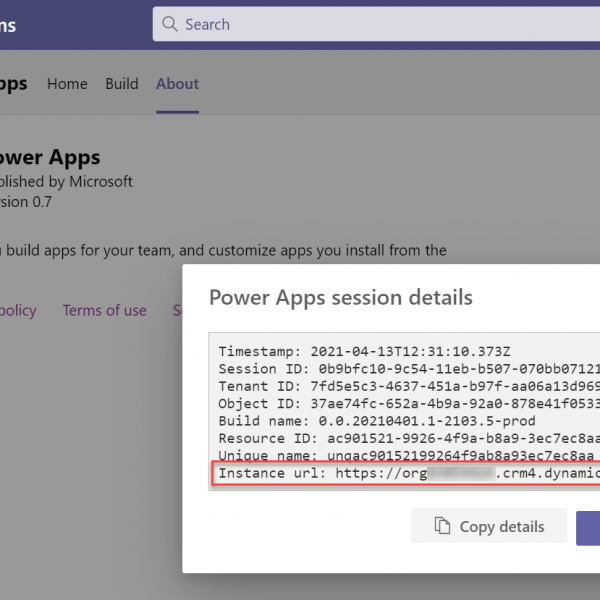Click the Power Apps app title
Screen dimensions: 600x600
(50, 157)
